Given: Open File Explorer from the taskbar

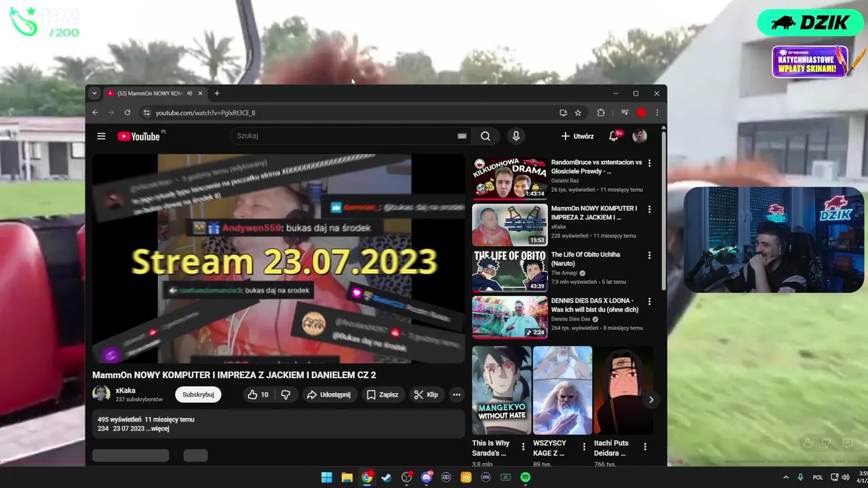Looking at the screenshot, I should pos(347,477).
